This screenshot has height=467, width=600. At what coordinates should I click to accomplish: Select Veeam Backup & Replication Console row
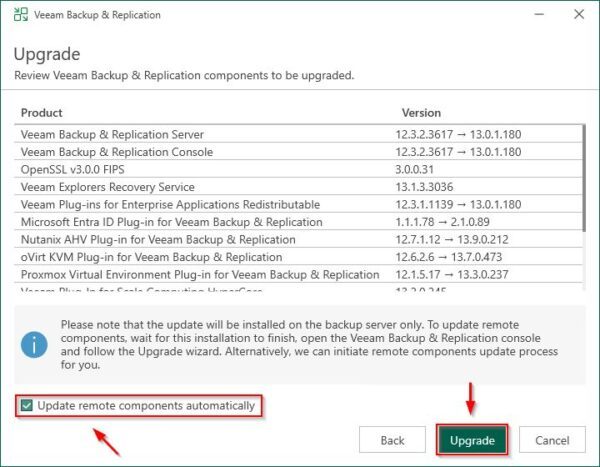pyautogui.click(x=298, y=152)
